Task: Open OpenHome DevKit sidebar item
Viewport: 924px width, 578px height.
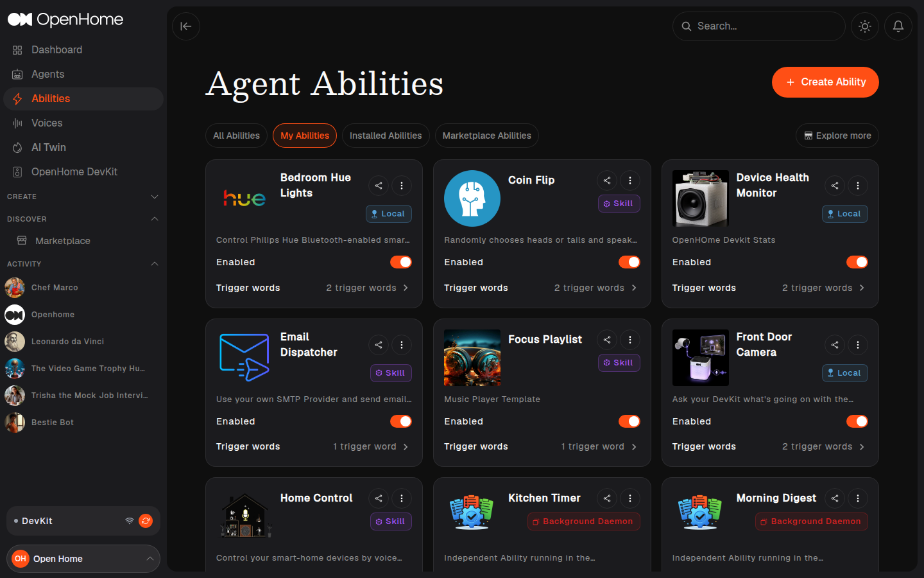Action: (x=83, y=172)
